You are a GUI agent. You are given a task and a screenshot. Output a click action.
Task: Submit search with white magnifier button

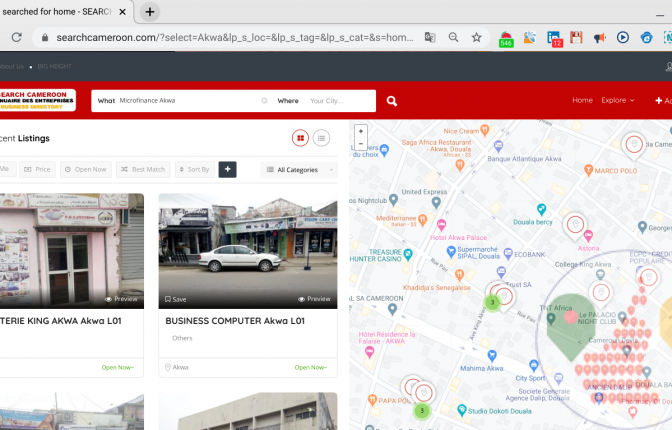pos(392,101)
